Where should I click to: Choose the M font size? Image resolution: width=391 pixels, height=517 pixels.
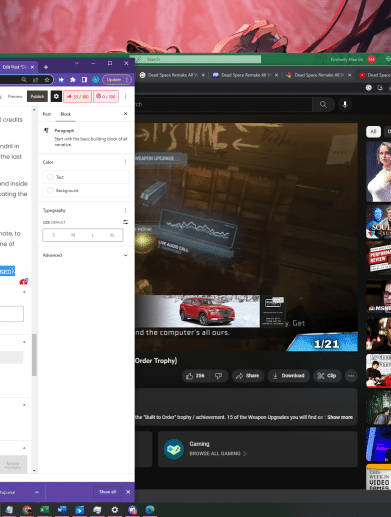coord(73,235)
